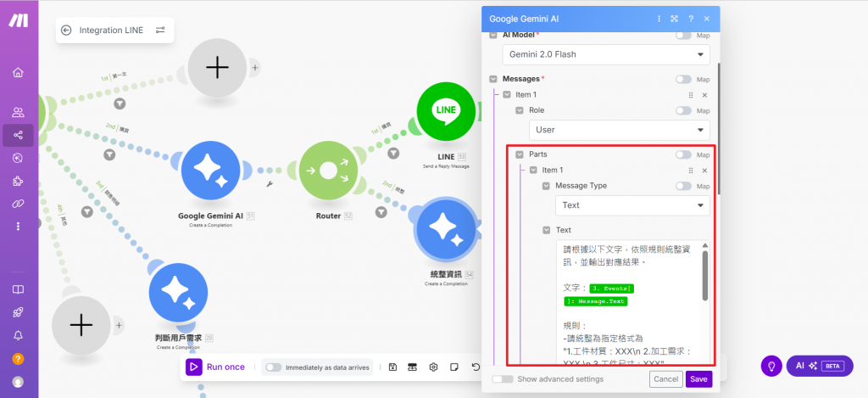Screen dimensions: 868x398
Task: Click wrench icon between Gemini and Router
Action: point(270,184)
